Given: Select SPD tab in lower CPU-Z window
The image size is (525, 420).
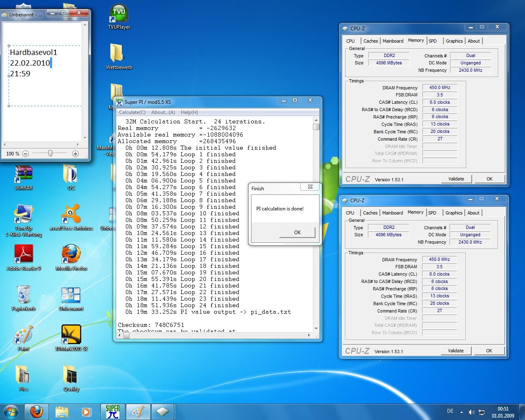Looking at the screenshot, I should click(x=432, y=213).
